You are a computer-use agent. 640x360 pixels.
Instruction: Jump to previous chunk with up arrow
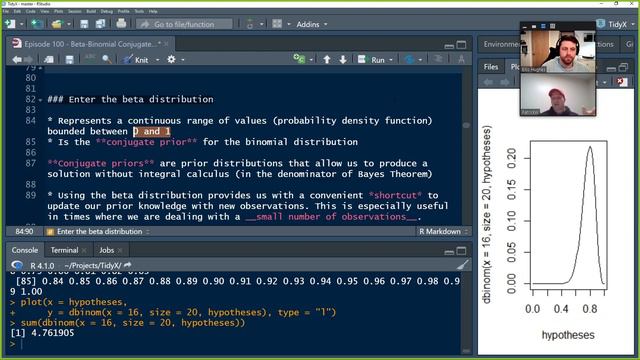pos(327,60)
